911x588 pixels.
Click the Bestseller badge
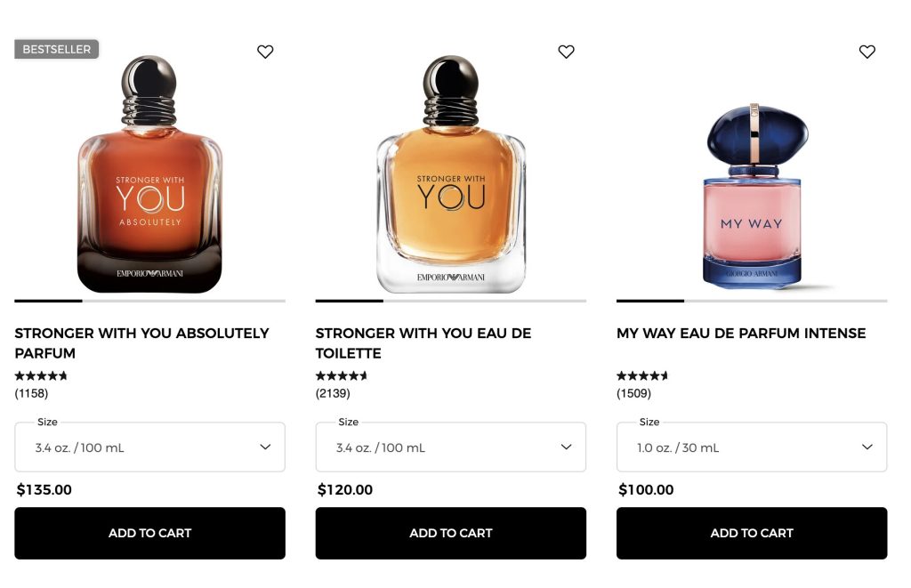57,50
